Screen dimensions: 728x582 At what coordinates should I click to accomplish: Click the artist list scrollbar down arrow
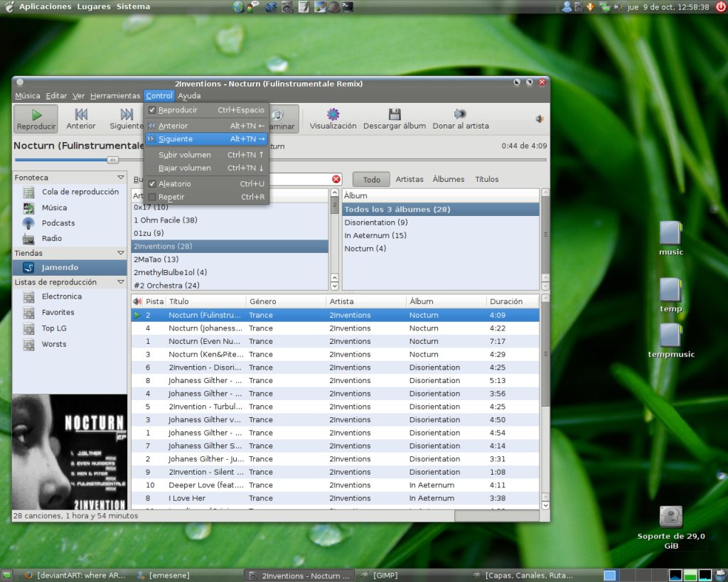[334, 286]
